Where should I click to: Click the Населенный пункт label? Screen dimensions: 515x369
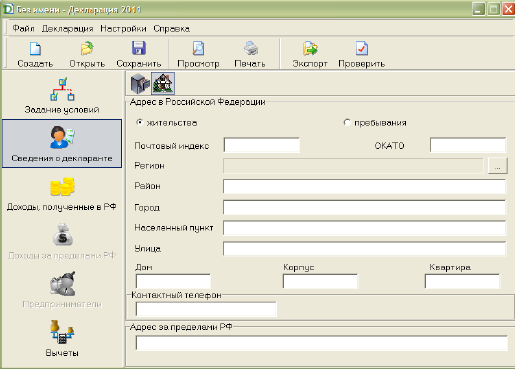(174, 228)
